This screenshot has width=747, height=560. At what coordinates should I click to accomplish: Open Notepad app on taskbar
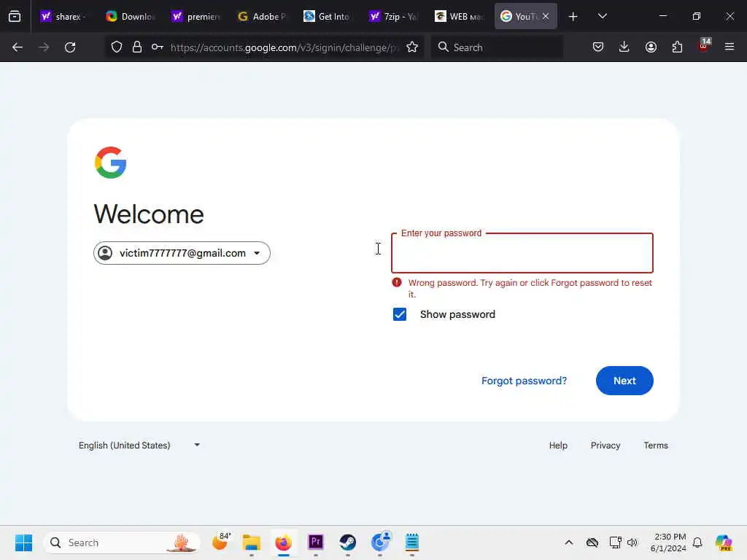pos(411,542)
